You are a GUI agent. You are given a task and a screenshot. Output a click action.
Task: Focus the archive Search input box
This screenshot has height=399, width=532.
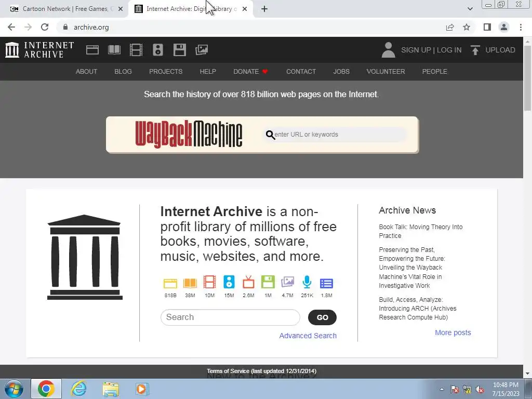(230, 317)
